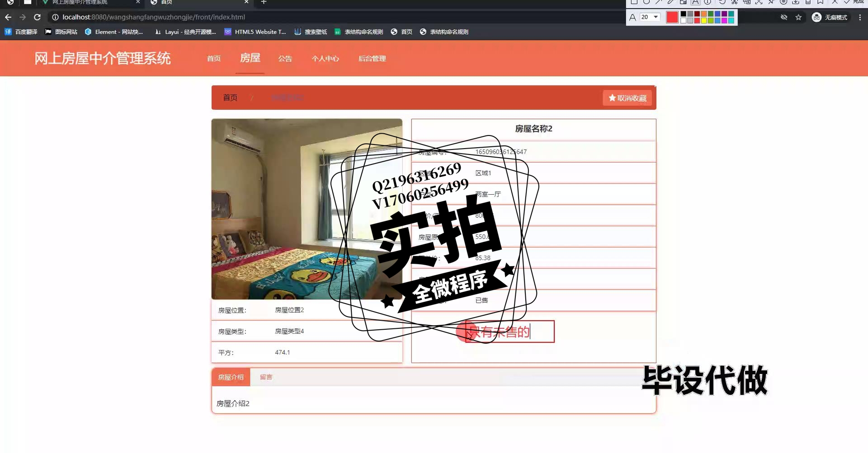Click the 房屋类型4 value

point(289,331)
